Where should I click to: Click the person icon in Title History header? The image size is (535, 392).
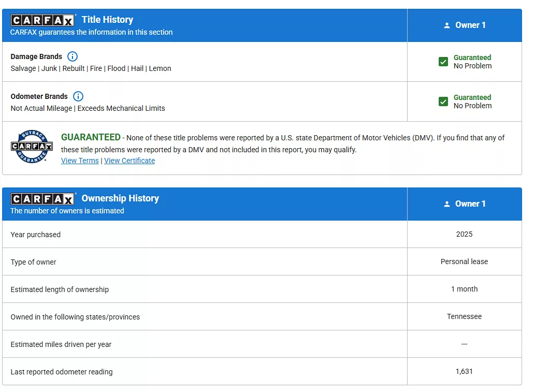(447, 25)
